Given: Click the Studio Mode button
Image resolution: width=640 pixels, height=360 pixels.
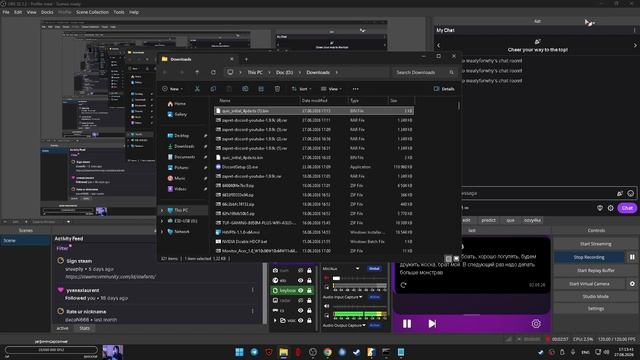Looking at the screenshot, I should (596, 296).
